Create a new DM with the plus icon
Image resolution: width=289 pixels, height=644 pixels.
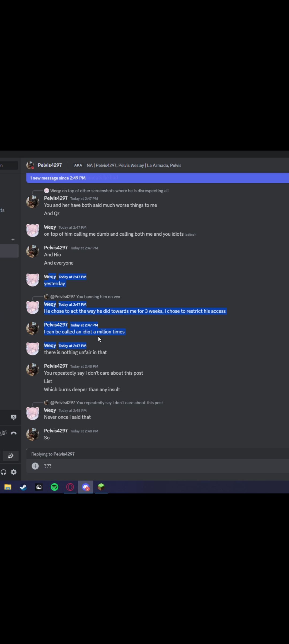click(13, 239)
